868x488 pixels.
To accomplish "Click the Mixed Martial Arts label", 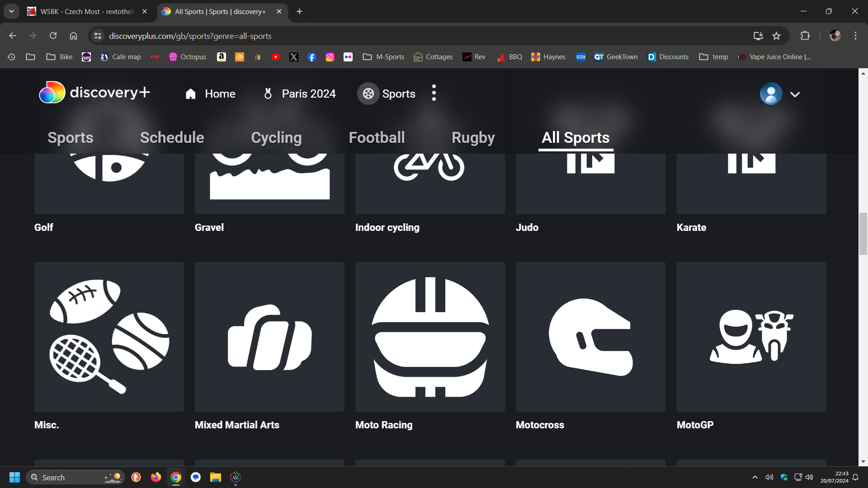I will pos(237,425).
